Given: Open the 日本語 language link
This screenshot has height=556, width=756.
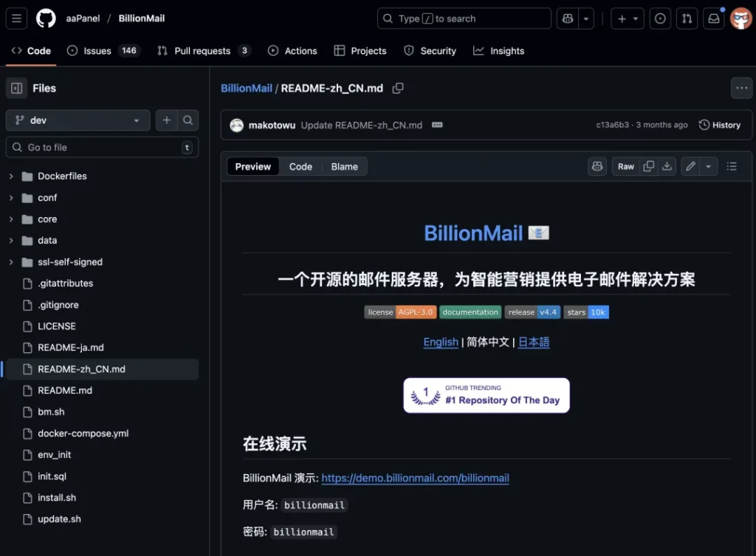Looking at the screenshot, I should click(533, 342).
